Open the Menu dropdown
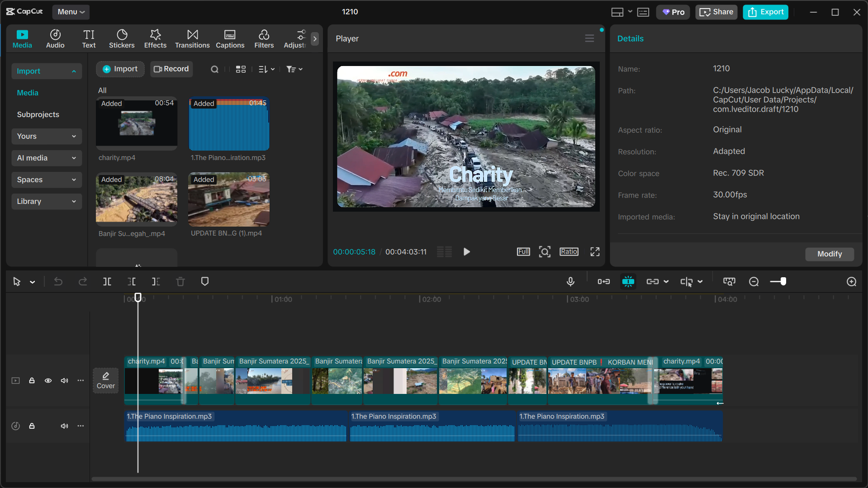Viewport: 868px width, 488px height. (x=71, y=12)
